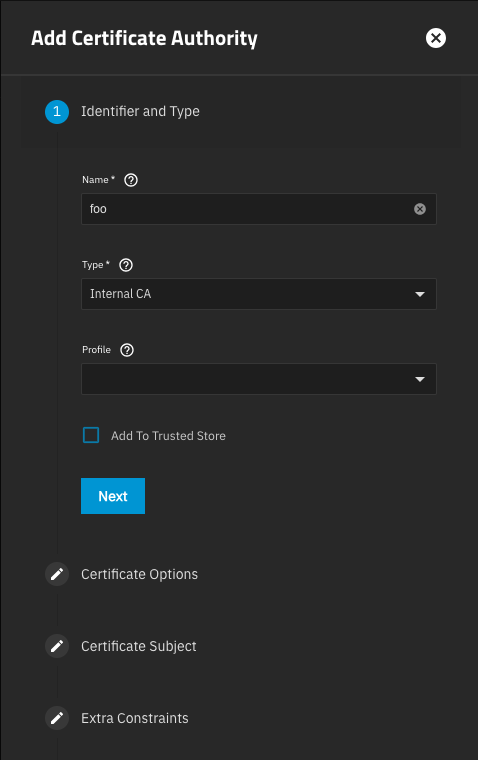Open the help tooltip for Type
This screenshot has height=760, width=478.
126,265
